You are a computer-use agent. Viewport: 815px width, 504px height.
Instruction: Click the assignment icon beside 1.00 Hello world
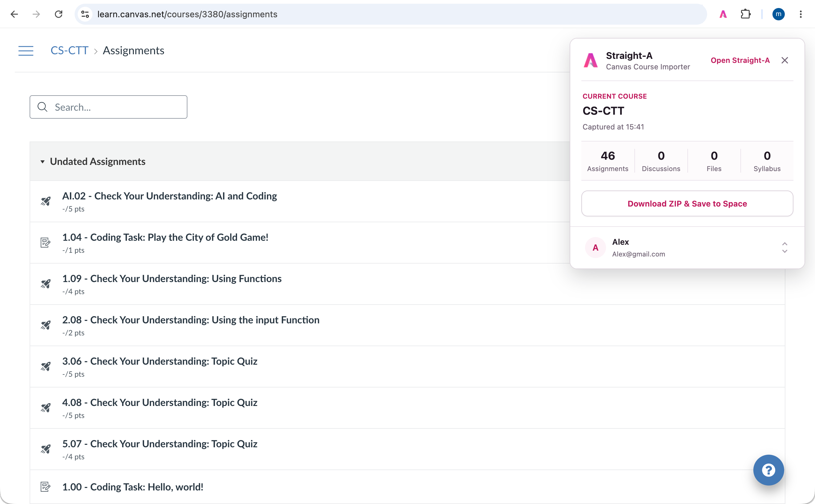45,487
